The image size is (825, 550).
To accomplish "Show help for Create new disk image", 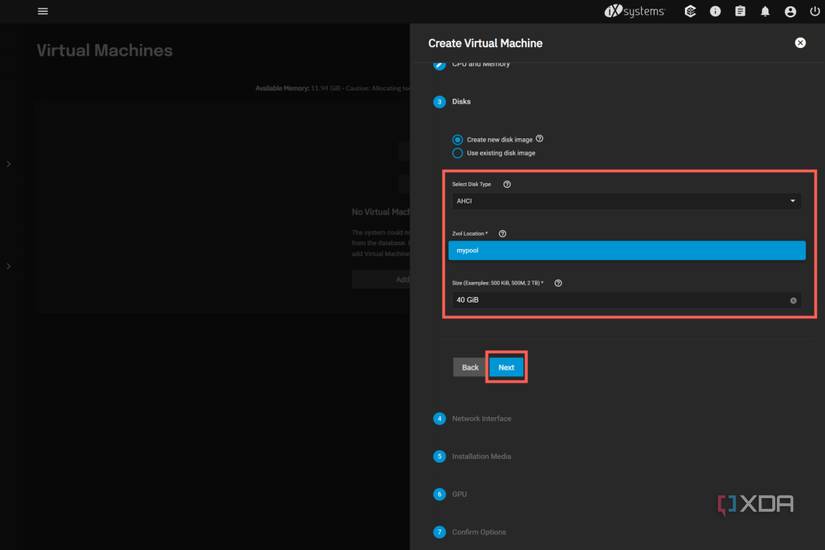I will [539, 138].
